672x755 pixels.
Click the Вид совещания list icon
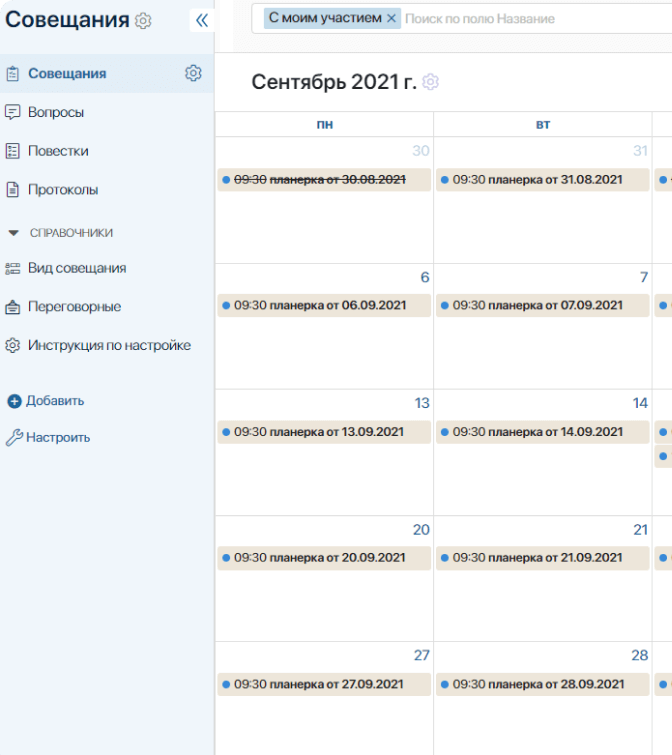13,268
